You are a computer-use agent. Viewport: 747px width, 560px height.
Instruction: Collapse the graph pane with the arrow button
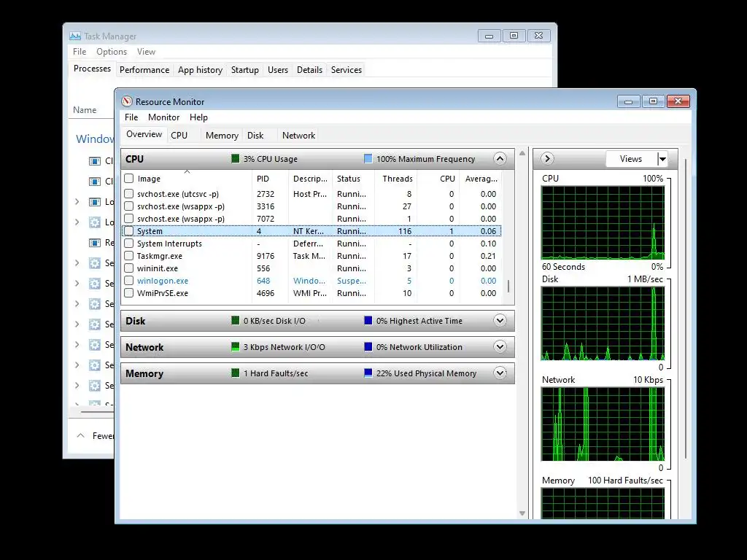pyautogui.click(x=547, y=158)
